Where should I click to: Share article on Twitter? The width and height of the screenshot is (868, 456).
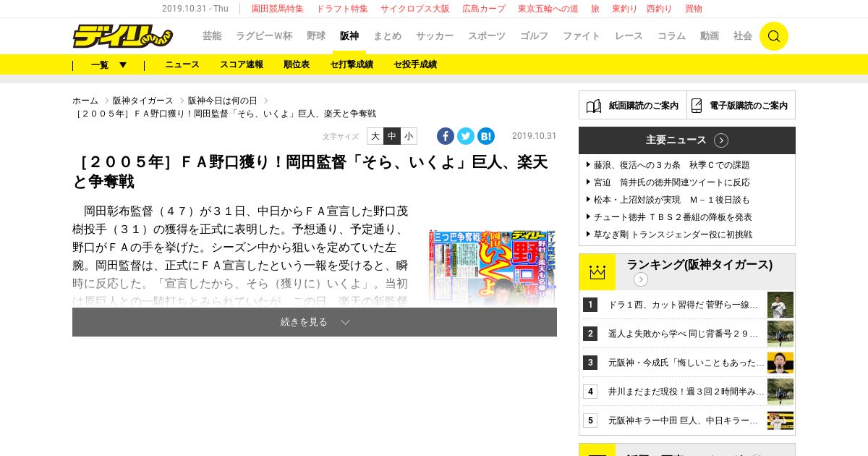[466, 136]
